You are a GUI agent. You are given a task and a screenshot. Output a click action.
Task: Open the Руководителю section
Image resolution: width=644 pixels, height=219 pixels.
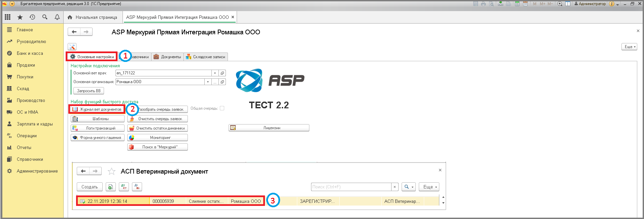(31, 42)
